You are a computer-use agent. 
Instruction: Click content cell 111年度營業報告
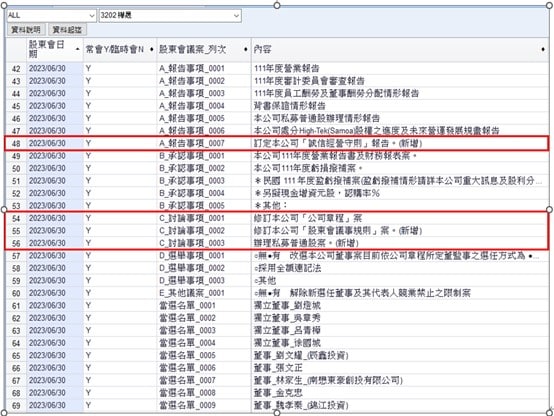(x=400, y=69)
